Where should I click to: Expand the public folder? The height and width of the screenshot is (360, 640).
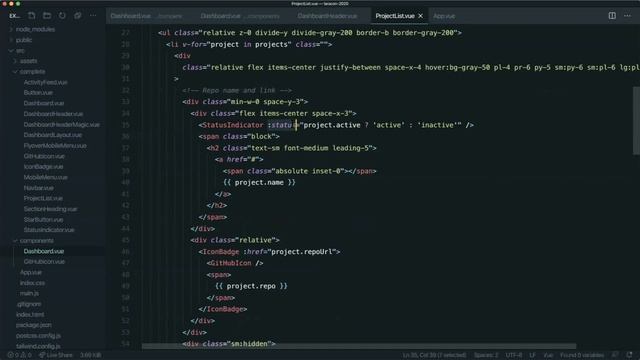24,40
